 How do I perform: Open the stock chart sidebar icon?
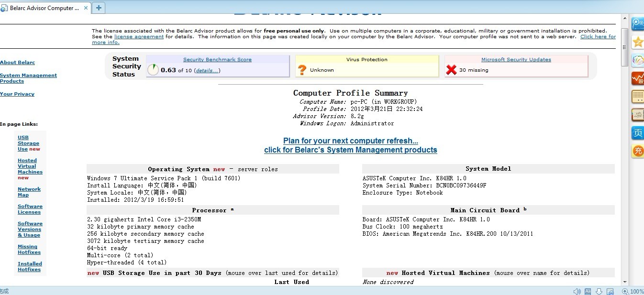[x=637, y=78]
